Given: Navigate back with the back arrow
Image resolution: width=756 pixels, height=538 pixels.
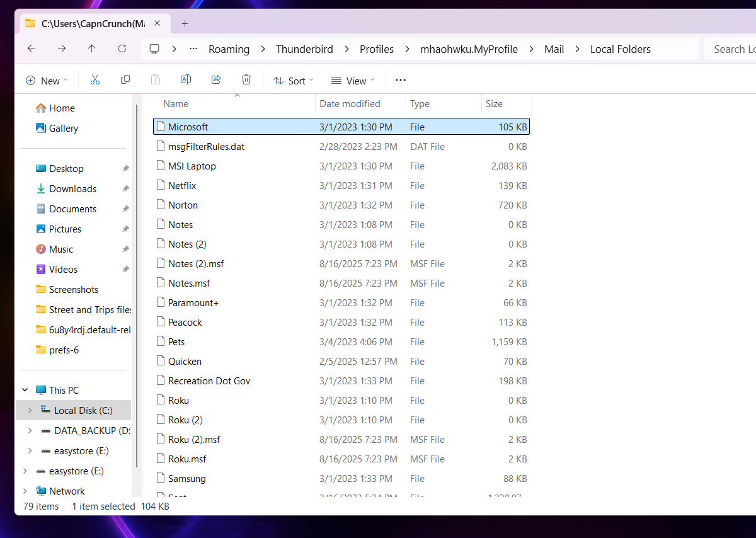Looking at the screenshot, I should click(x=31, y=49).
